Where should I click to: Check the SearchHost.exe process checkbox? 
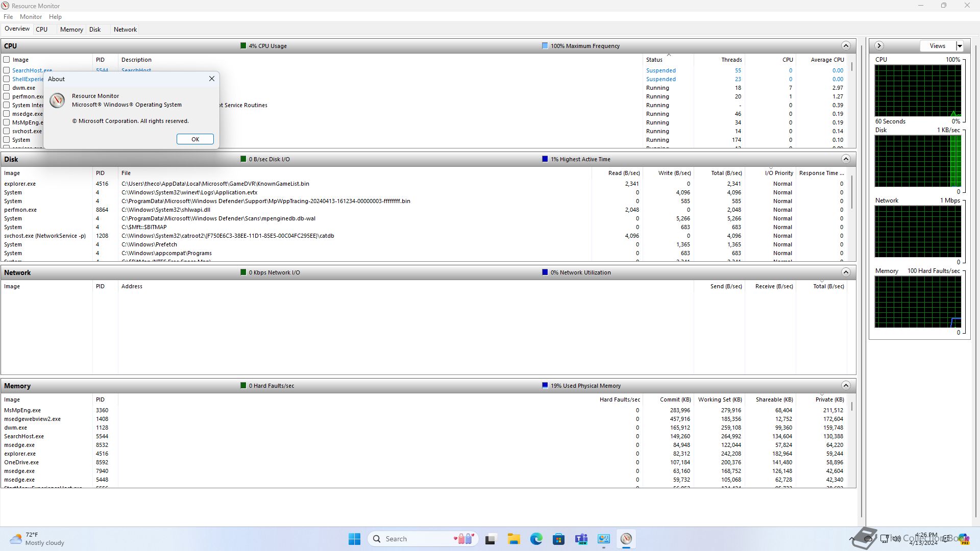coord(7,70)
